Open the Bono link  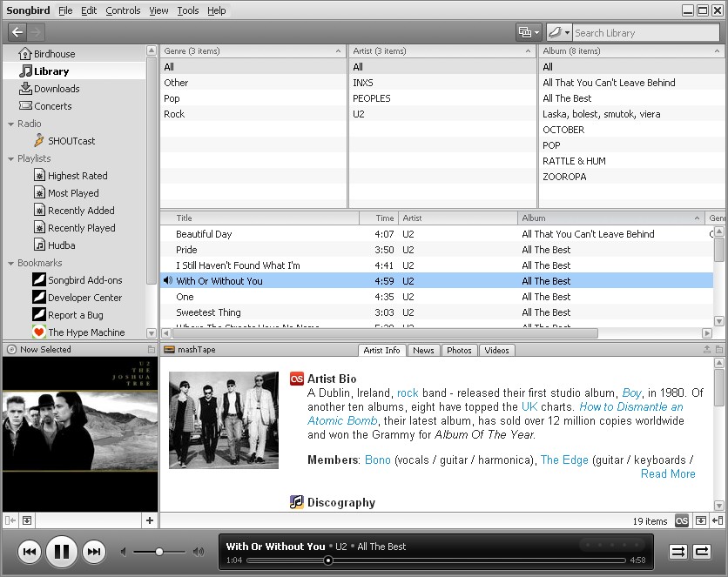point(378,460)
